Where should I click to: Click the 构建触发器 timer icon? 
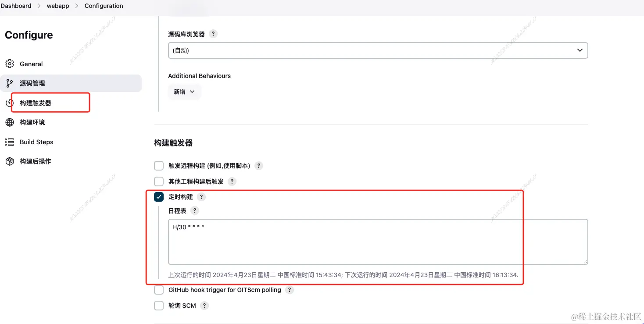pos(10,103)
